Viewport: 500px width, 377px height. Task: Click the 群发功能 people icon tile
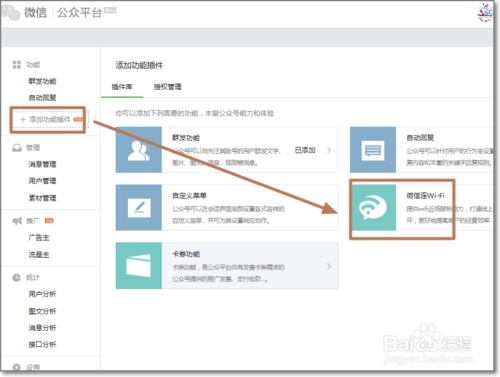(139, 150)
